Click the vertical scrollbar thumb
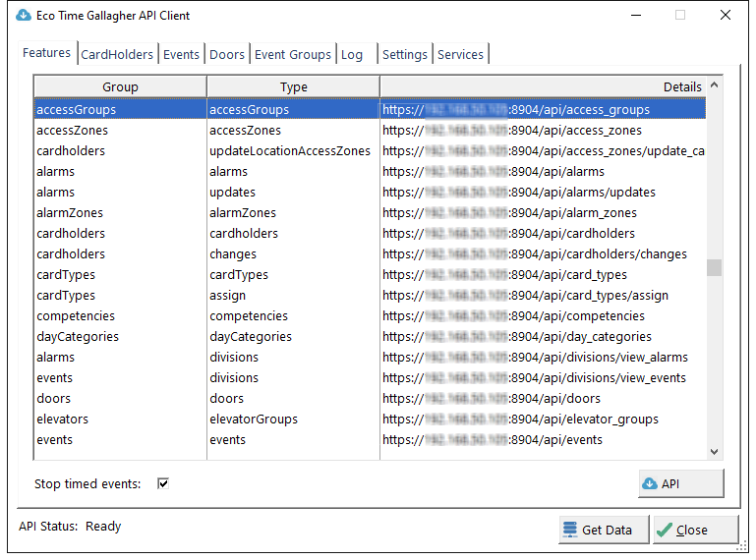This screenshot has height=560, width=756. 715,267
